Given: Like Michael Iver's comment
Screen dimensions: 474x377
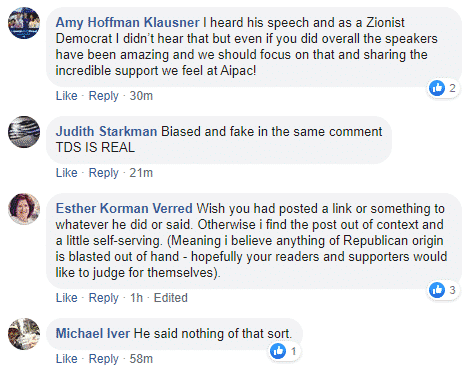Looking at the screenshot, I should [66, 359].
